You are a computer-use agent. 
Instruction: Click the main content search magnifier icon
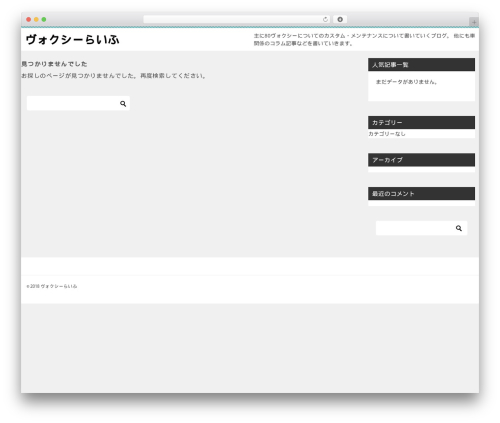click(x=123, y=104)
